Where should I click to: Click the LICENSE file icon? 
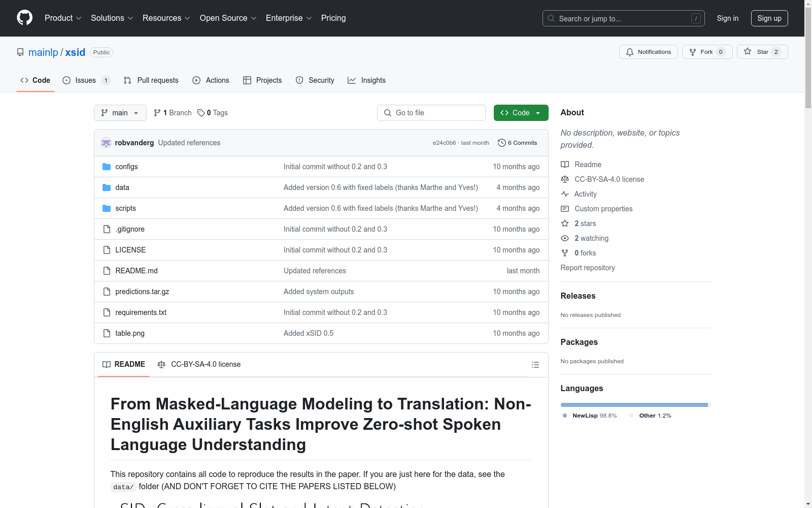(107, 250)
